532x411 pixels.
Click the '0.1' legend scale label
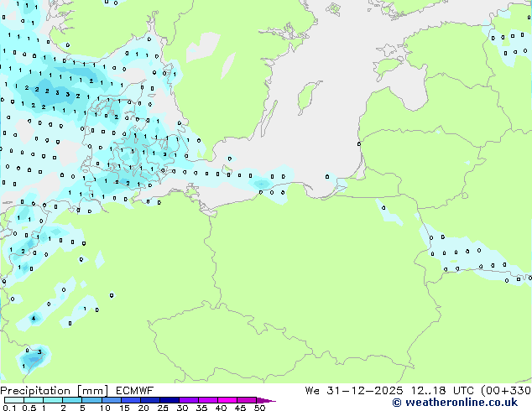(9, 408)
